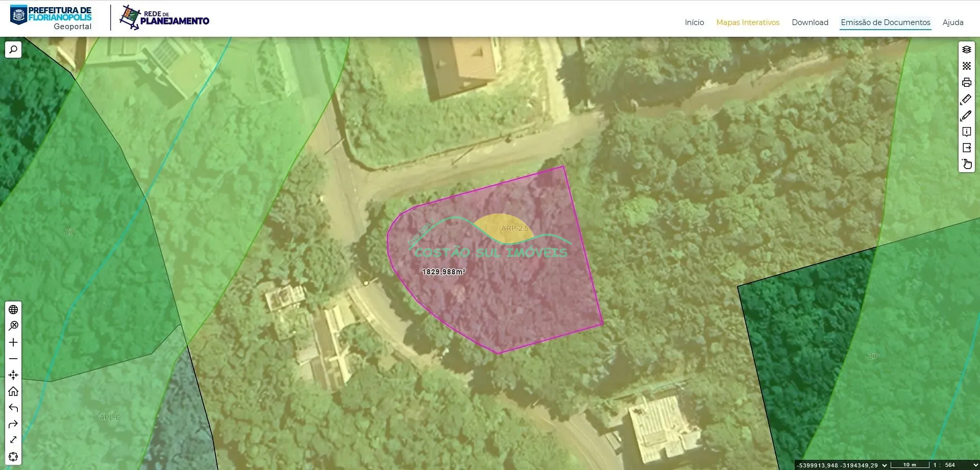This screenshot has height=470, width=980.
Task: Click the export arrow icon
Action: click(966, 148)
